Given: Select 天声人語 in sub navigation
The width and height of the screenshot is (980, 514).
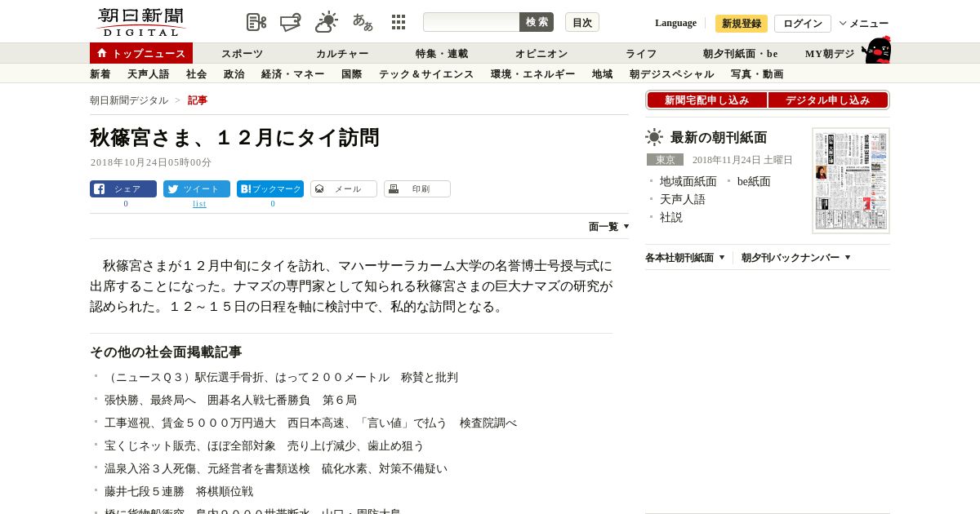Looking at the screenshot, I should click(x=149, y=74).
